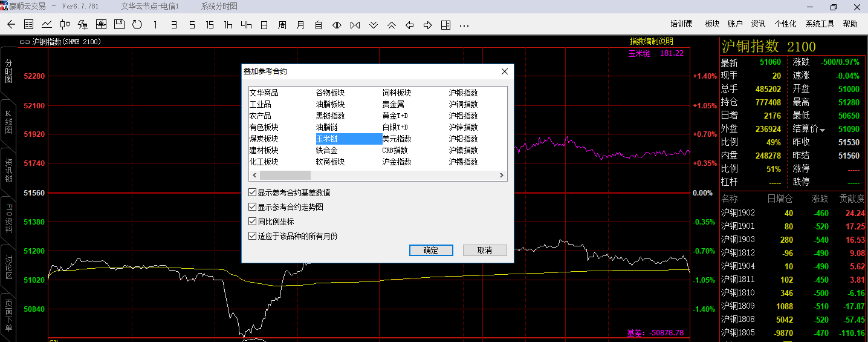Click the three-dot more options icon
The image size is (868, 342).
(x=464, y=25)
